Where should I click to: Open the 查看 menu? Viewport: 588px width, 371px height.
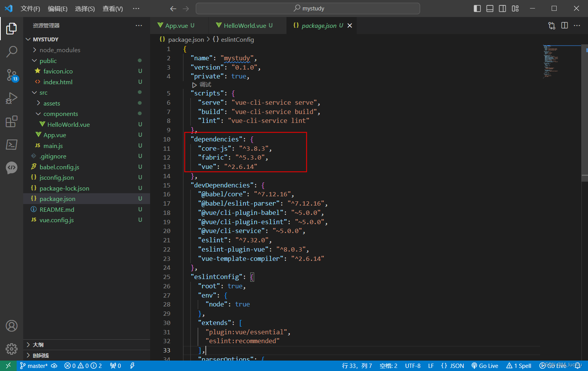point(112,8)
